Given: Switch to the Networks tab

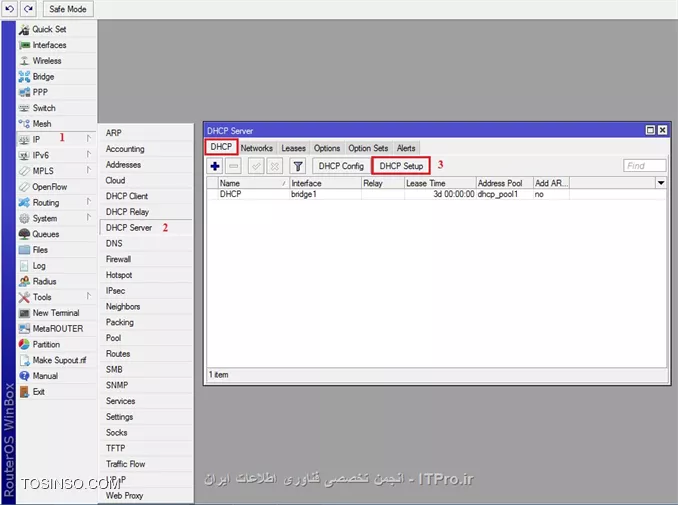Looking at the screenshot, I should click(x=257, y=148).
